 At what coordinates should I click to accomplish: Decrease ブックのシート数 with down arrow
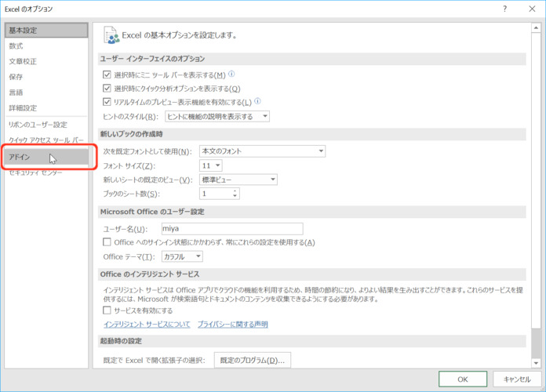pyautogui.click(x=235, y=196)
